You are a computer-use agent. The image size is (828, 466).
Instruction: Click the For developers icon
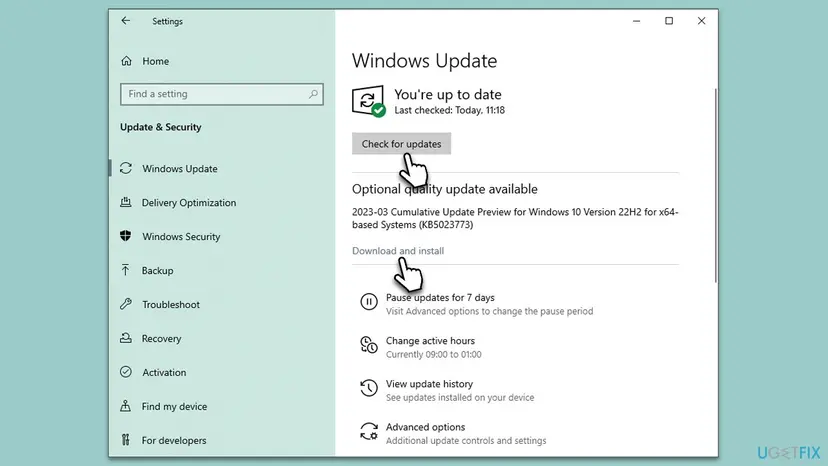click(126, 440)
